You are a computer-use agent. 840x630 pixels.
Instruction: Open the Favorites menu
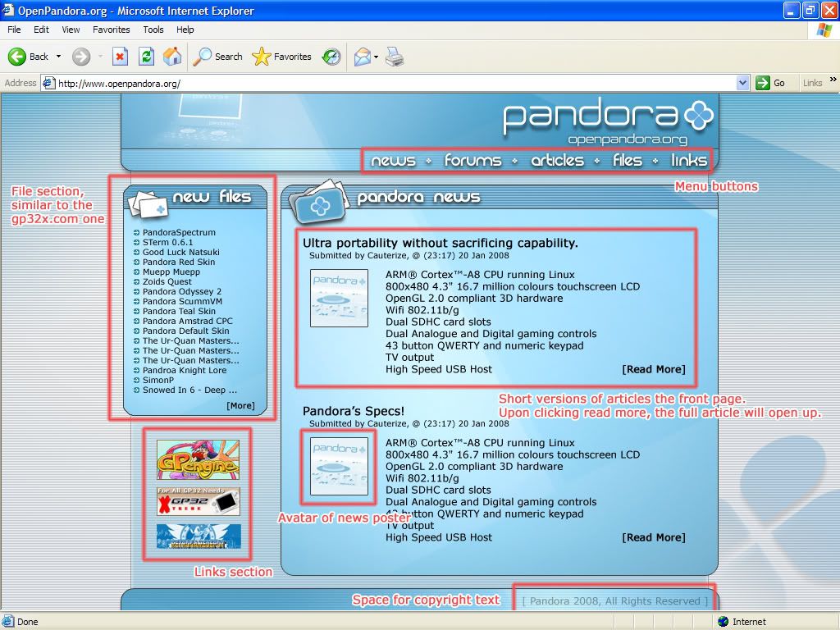(112, 30)
